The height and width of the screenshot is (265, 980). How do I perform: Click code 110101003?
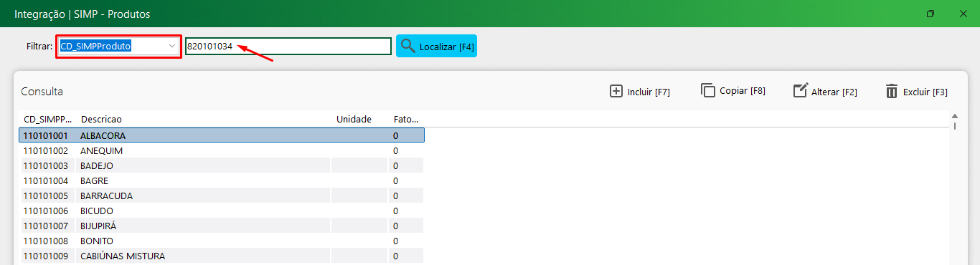pos(45,165)
